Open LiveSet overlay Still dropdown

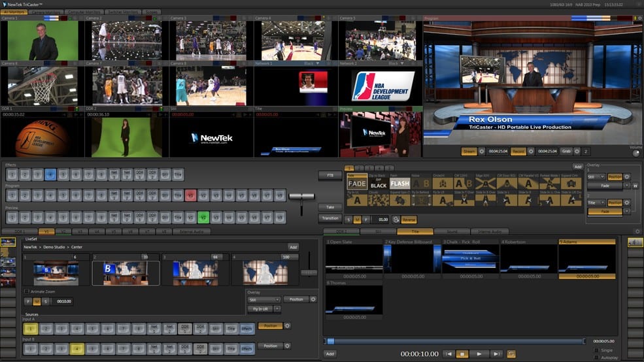pos(263,300)
